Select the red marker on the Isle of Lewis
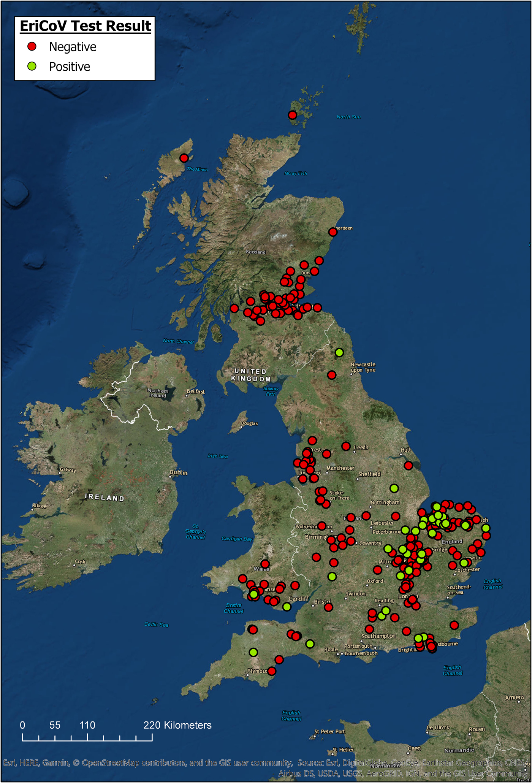 184,158
